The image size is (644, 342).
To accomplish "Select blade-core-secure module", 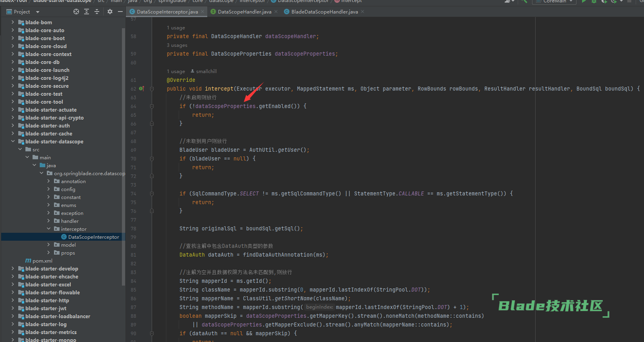I will [47, 86].
